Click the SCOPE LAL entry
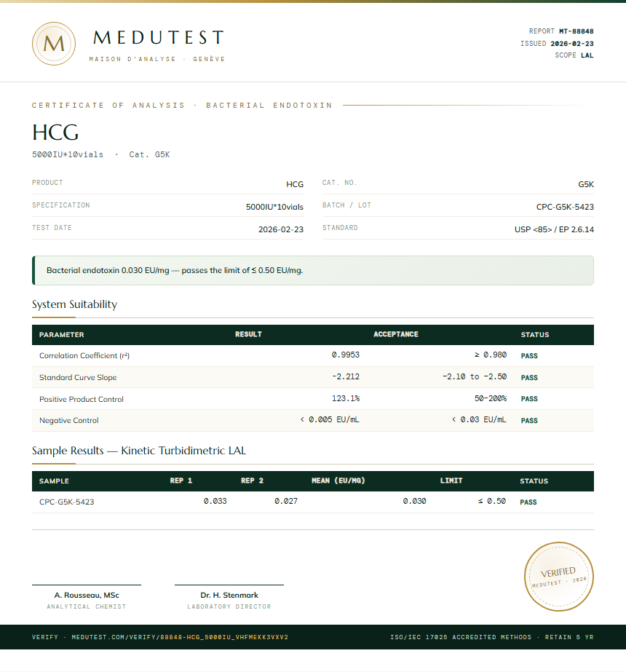The image size is (626, 672). (574, 55)
